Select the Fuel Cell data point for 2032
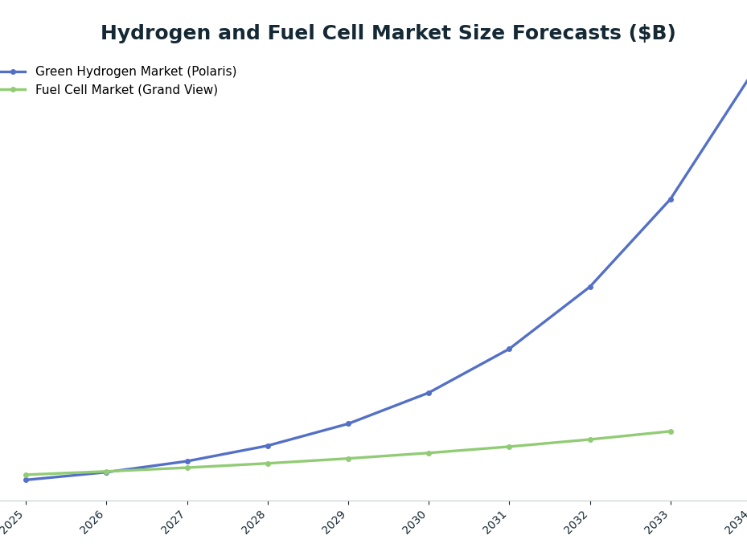The image size is (747, 560). [x=590, y=440]
